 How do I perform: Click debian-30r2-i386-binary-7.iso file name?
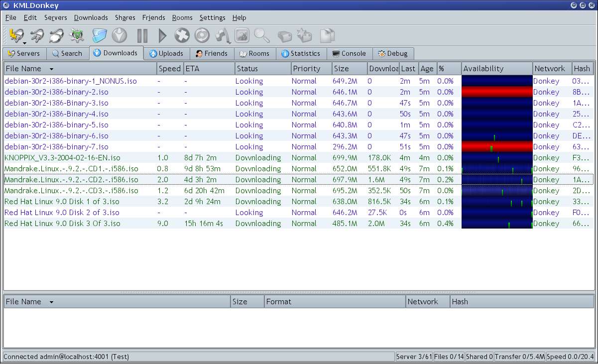pos(56,146)
